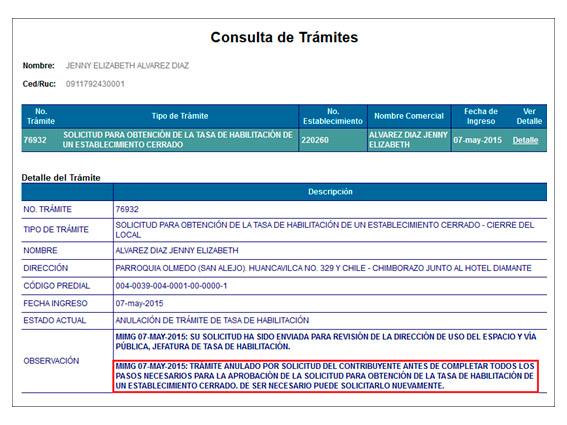Select 76932 value in detail table
The height and width of the screenshot is (425, 567).
[127, 209]
